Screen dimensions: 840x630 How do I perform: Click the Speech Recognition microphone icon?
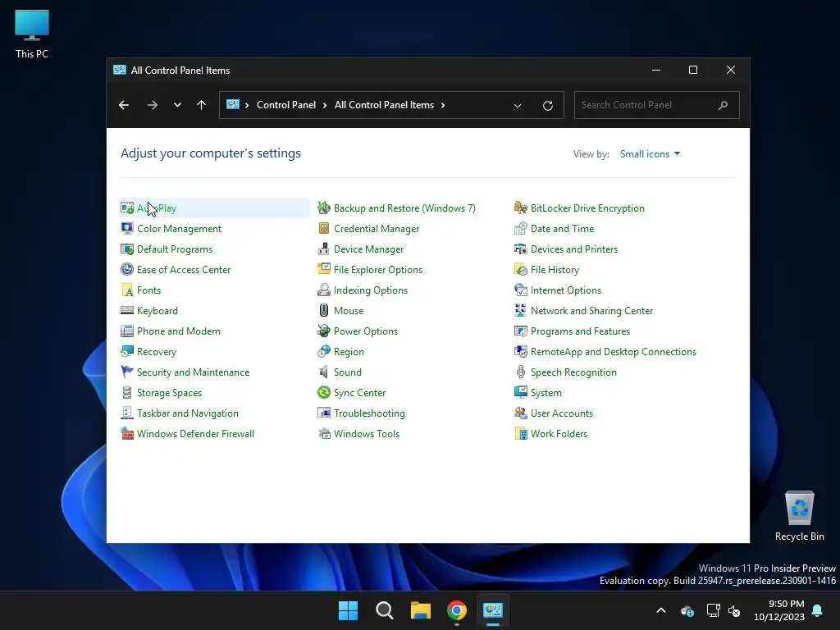pos(520,372)
